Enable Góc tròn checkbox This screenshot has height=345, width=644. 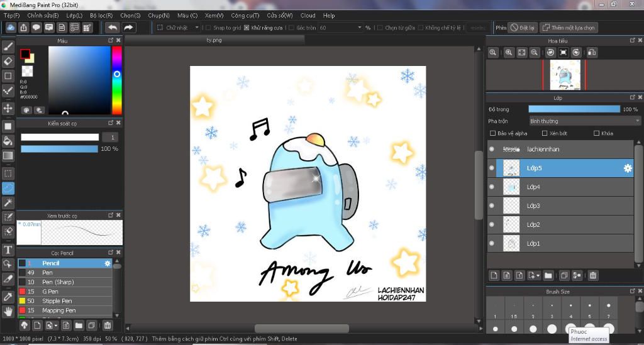point(292,28)
